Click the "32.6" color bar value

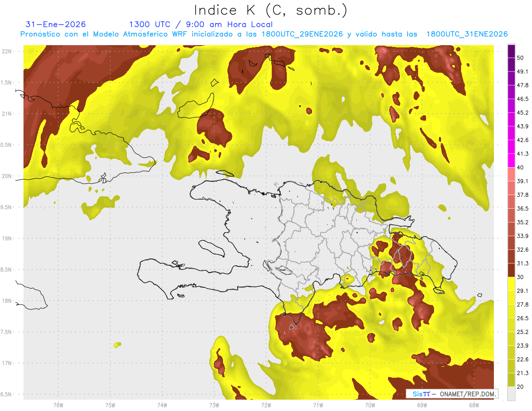[523, 250]
